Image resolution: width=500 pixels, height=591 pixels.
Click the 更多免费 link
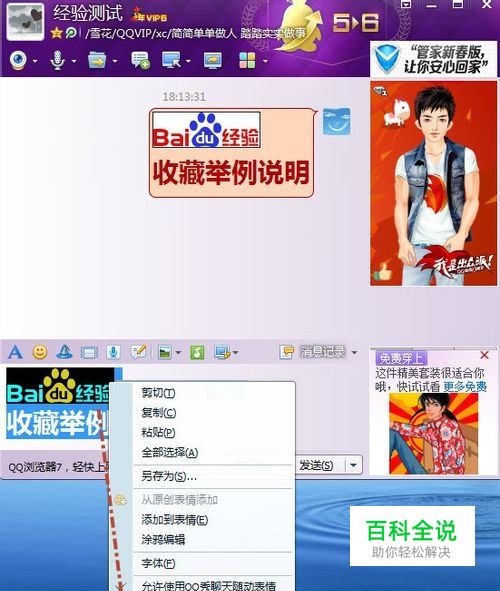click(x=465, y=386)
